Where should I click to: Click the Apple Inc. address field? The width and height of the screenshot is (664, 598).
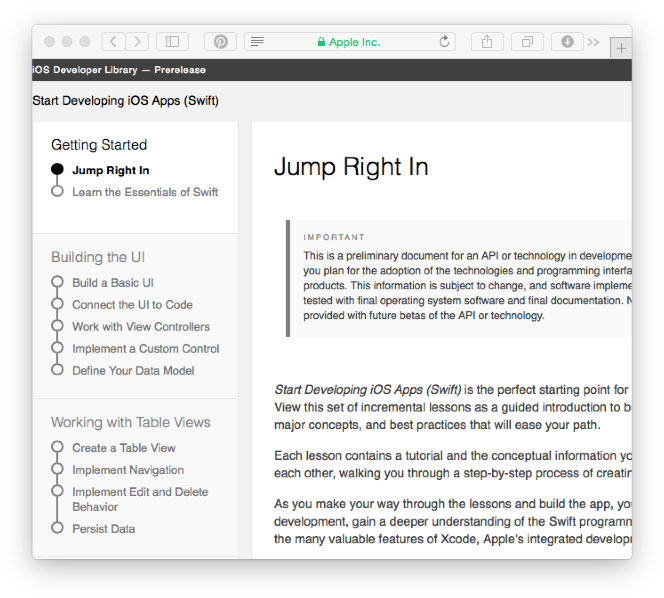(350, 42)
